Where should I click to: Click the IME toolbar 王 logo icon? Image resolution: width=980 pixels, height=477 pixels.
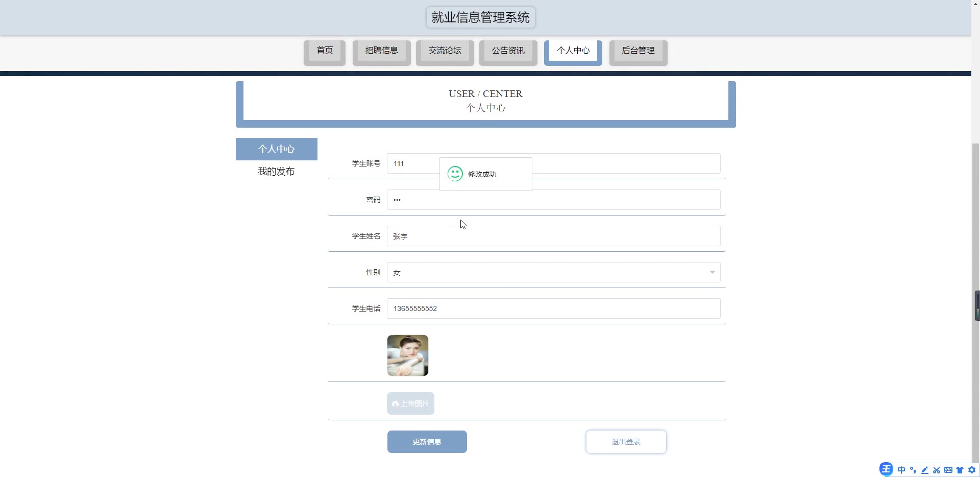click(886, 469)
